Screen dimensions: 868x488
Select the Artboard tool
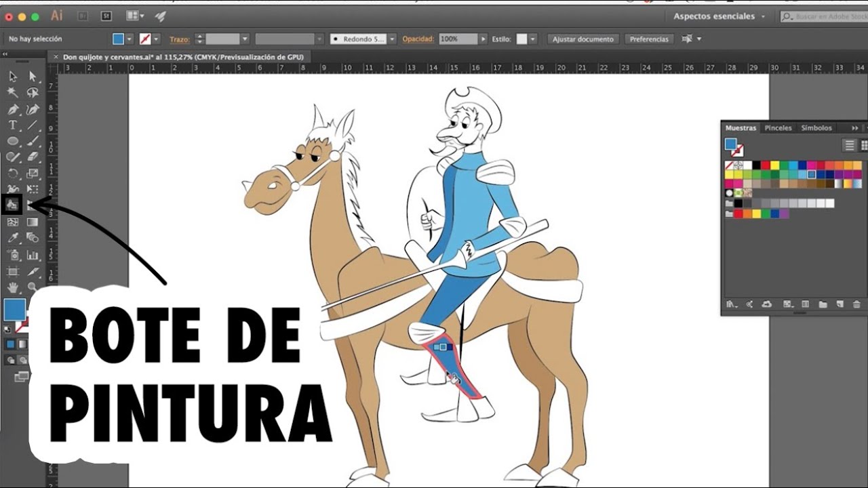coord(13,271)
